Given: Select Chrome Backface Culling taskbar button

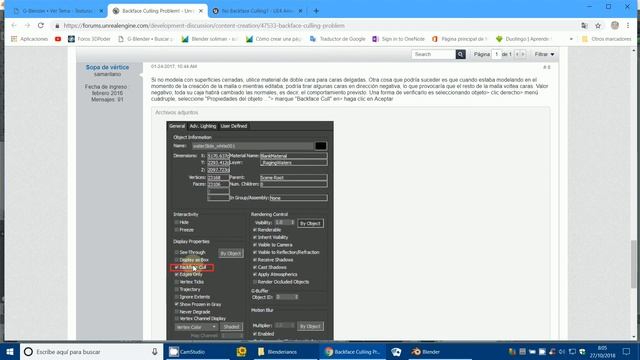Looking at the screenshot, I should coord(352,351).
